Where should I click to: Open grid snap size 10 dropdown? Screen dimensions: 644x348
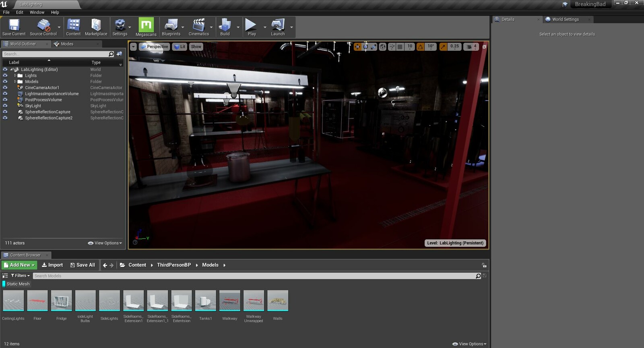410,47
